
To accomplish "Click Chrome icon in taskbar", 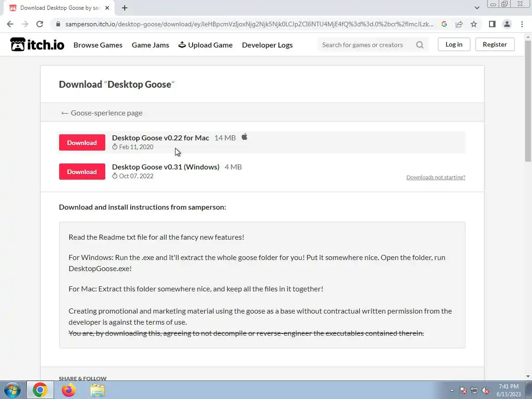I will coord(40,390).
